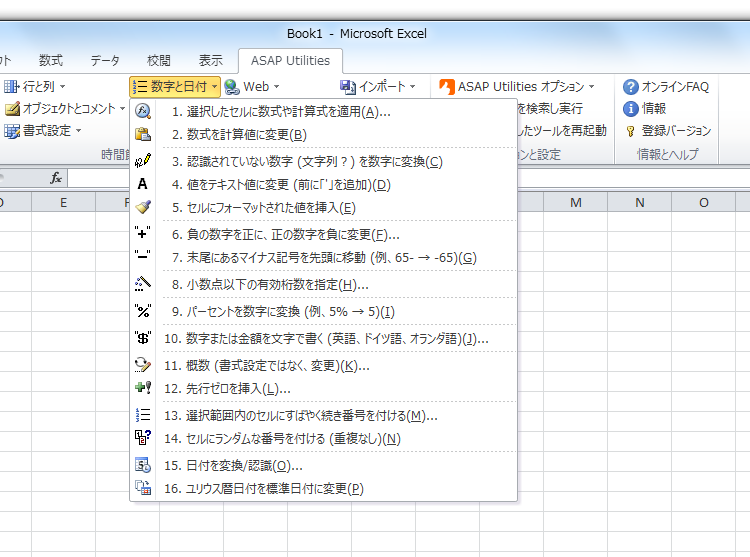Image resolution: width=750 pixels, height=557 pixels.
Task: Open the 校閲 ribbon tab
Action: point(159,60)
